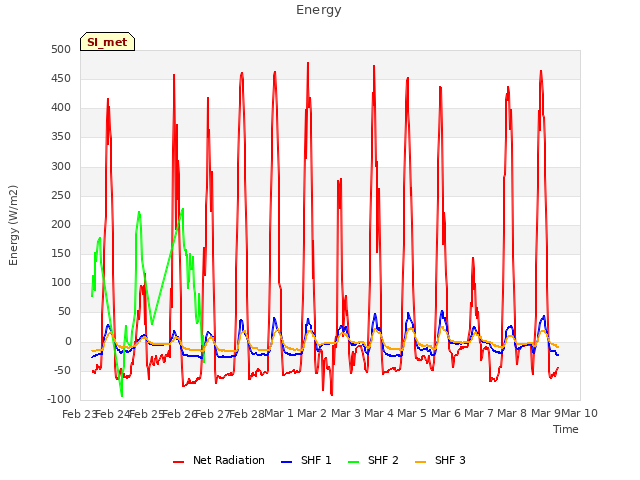This screenshot has height=480, width=640.
Task: Click the Mar 6 x-axis tick label
Action: click(445, 413)
